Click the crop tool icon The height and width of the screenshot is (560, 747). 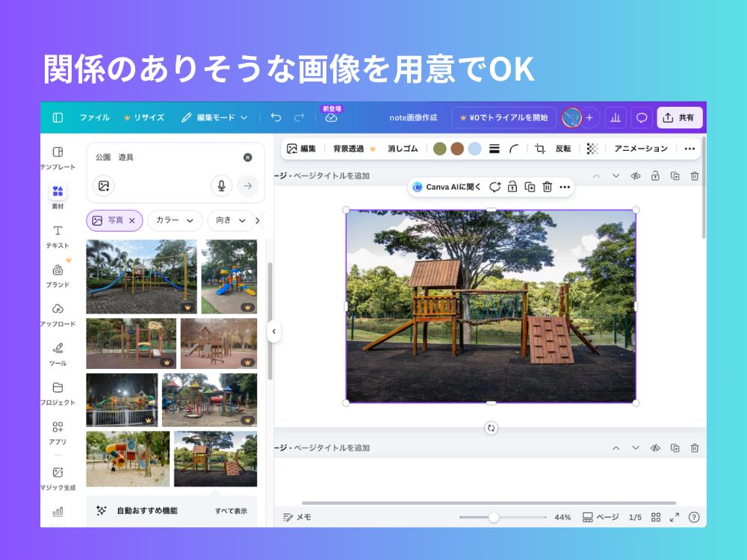[540, 149]
